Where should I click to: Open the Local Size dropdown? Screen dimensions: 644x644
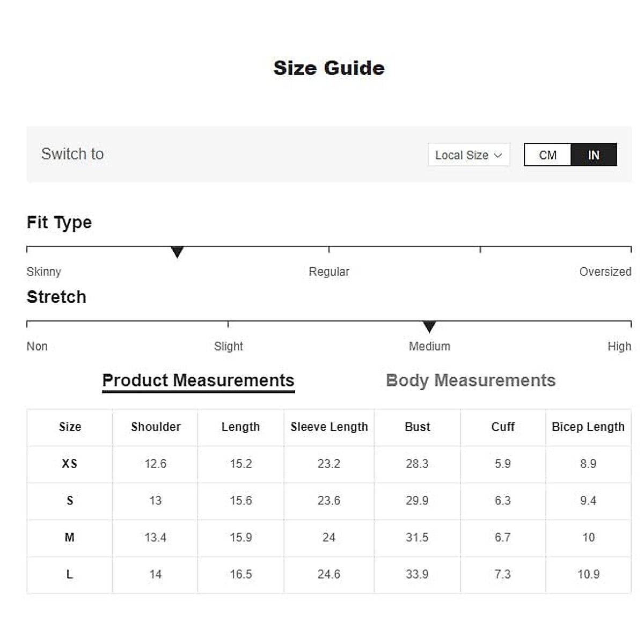pos(468,155)
